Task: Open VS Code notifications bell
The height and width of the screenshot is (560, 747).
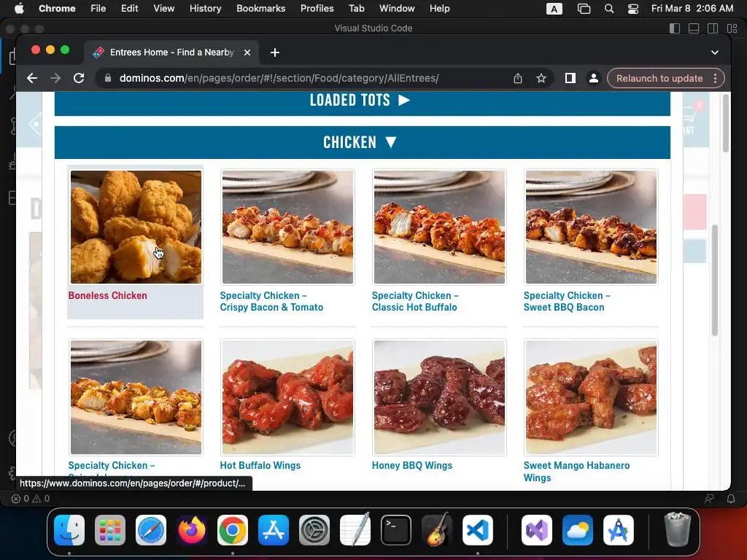Action: (x=731, y=499)
